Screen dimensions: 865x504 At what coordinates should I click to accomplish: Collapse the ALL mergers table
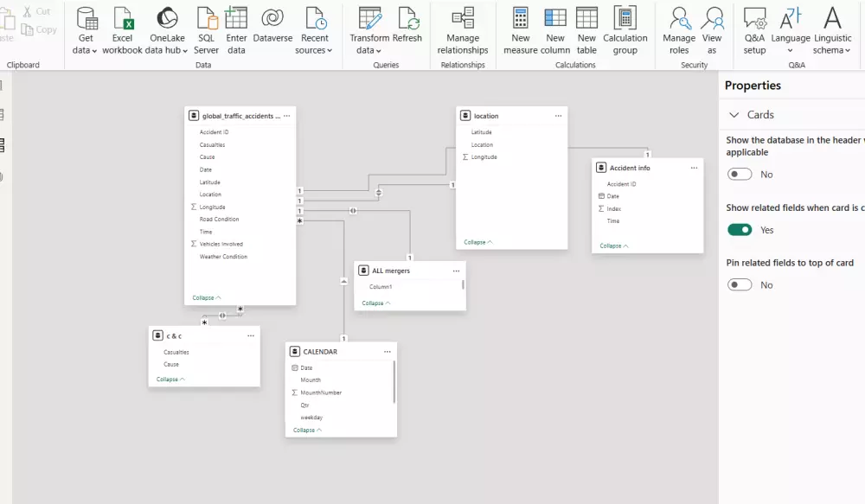click(x=374, y=303)
